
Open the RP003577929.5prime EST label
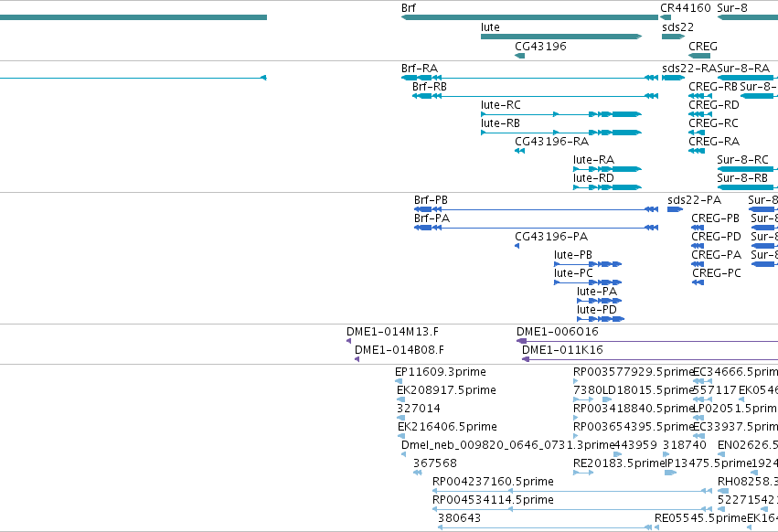pyautogui.click(x=633, y=372)
